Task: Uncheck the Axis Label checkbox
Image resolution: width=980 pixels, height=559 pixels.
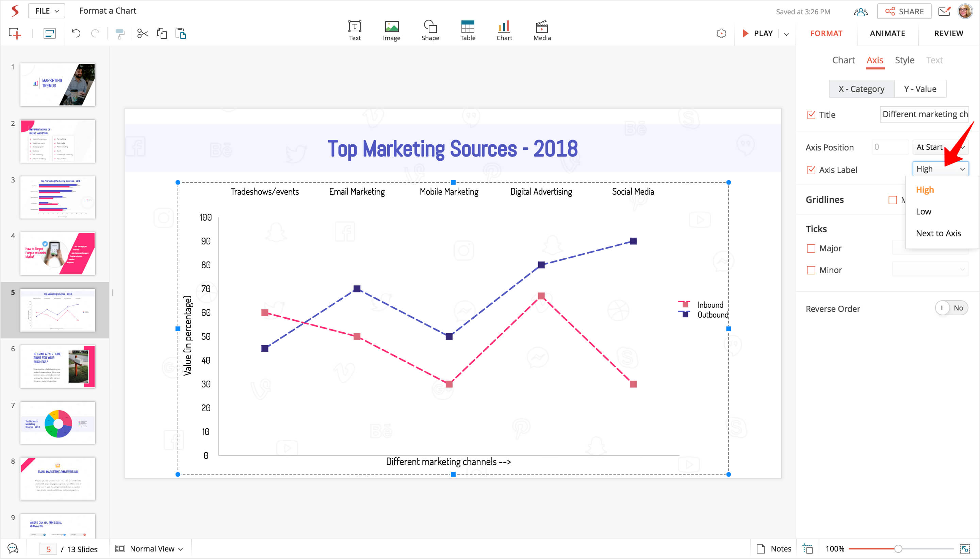Action: click(x=811, y=170)
